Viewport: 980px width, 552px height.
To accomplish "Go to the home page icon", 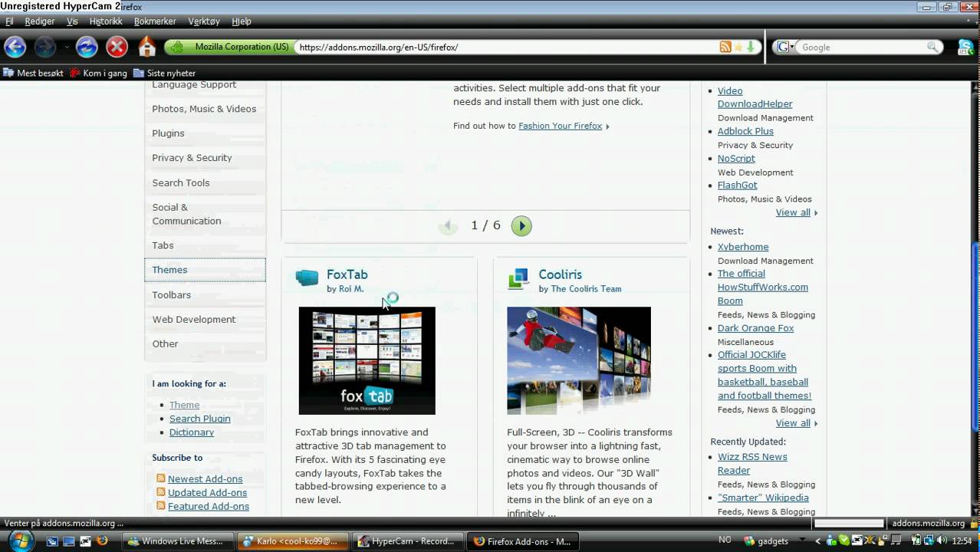I will [147, 47].
